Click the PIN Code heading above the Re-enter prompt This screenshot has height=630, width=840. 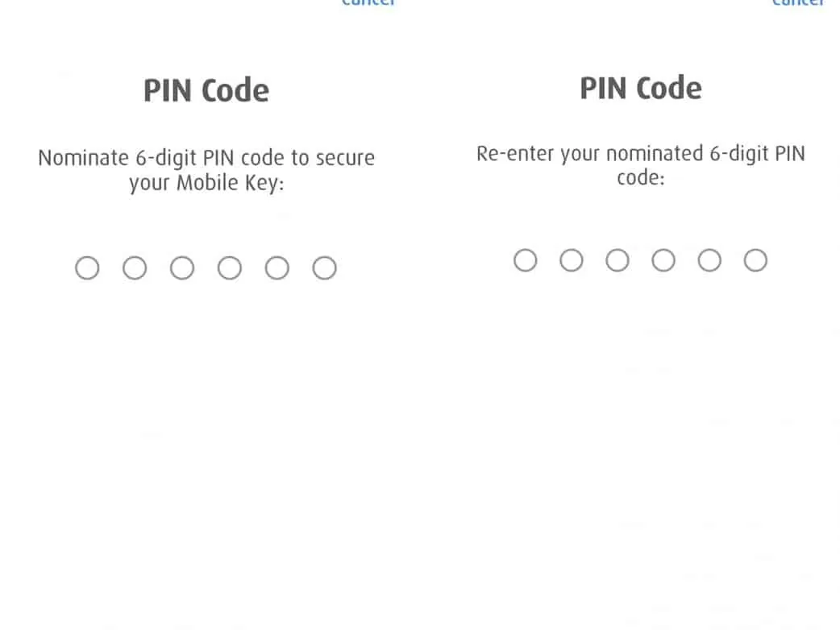pos(641,88)
